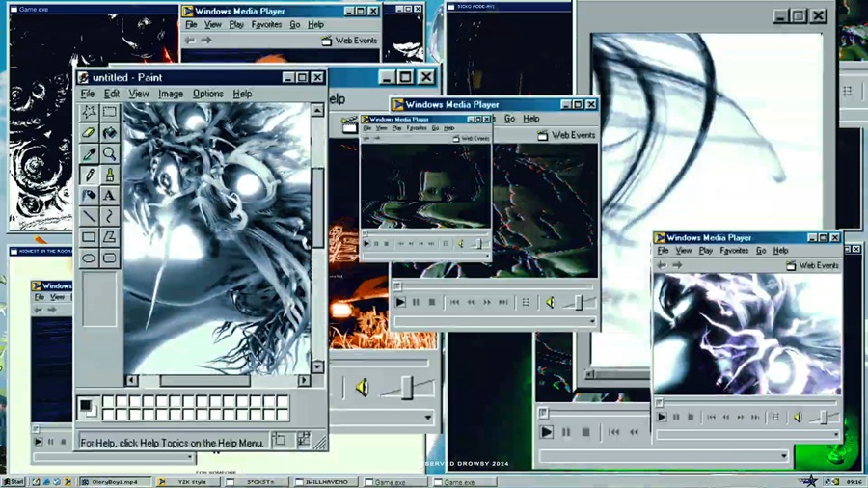
Task: Select the rectangular Select tool in Paint
Action: point(110,112)
